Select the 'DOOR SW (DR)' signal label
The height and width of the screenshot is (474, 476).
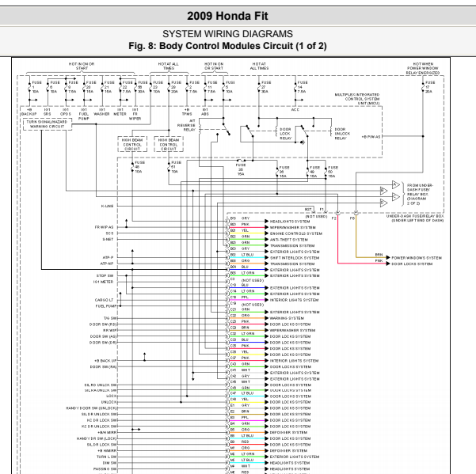pos(103,343)
